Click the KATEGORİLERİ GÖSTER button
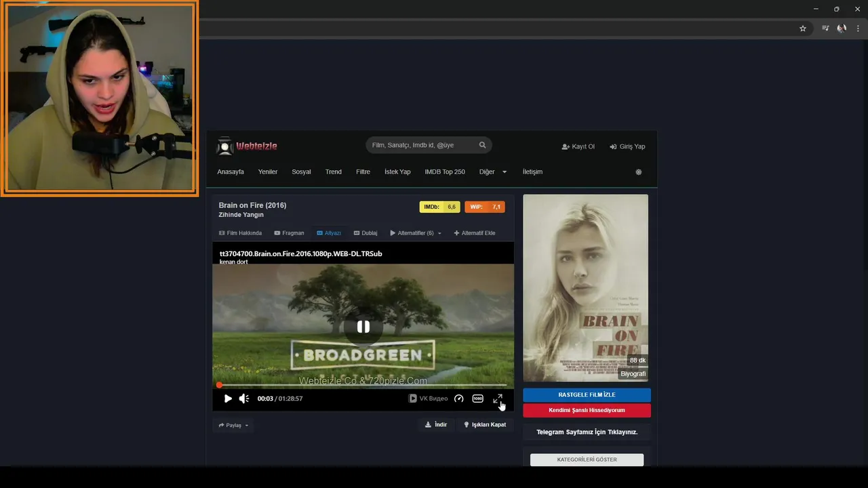Image resolution: width=868 pixels, height=488 pixels. [x=587, y=460]
